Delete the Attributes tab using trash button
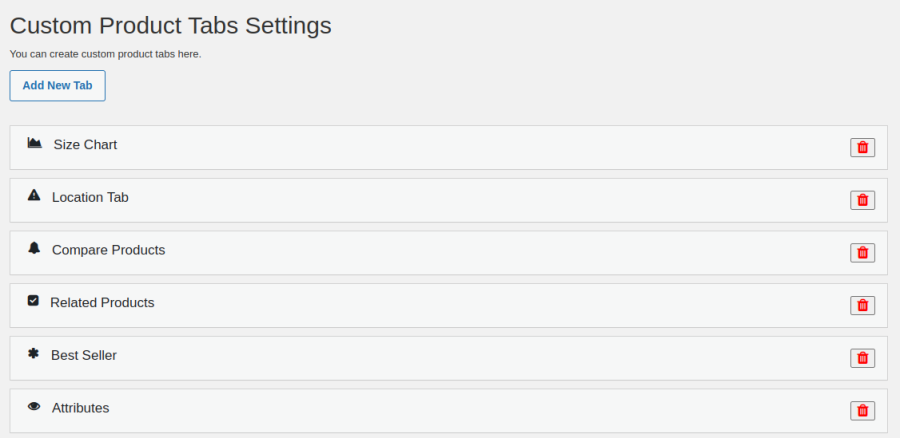 tap(862, 410)
